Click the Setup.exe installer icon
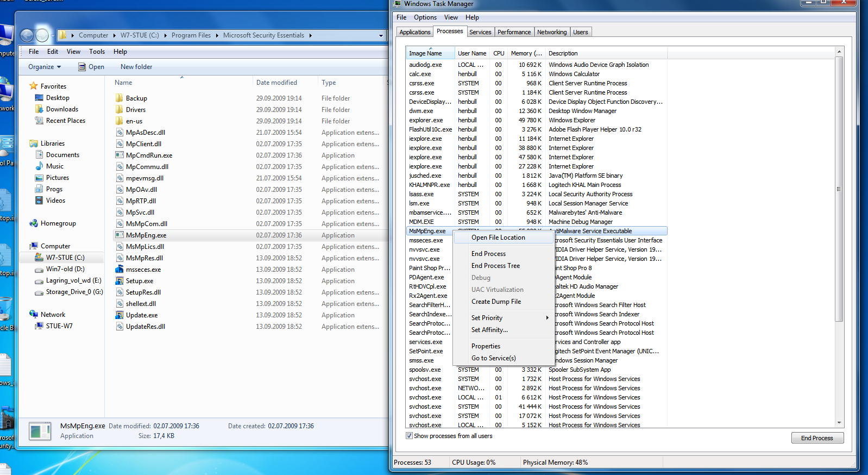 [x=119, y=281]
